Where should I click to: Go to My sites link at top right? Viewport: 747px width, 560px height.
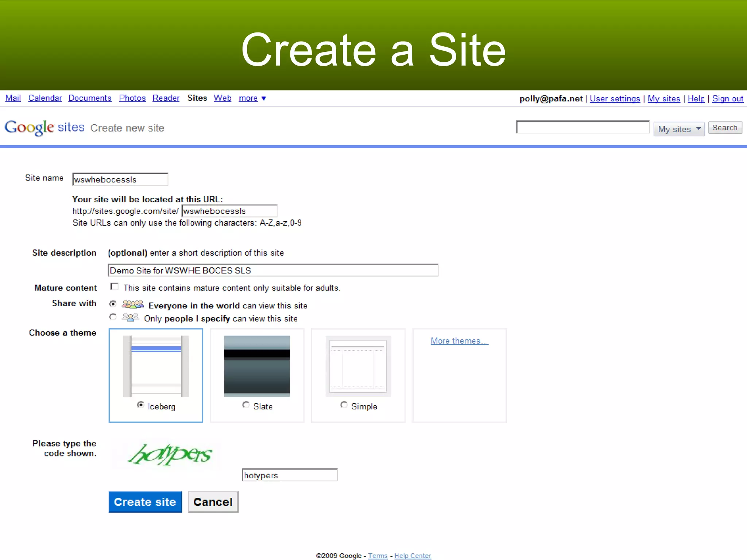[664, 99]
